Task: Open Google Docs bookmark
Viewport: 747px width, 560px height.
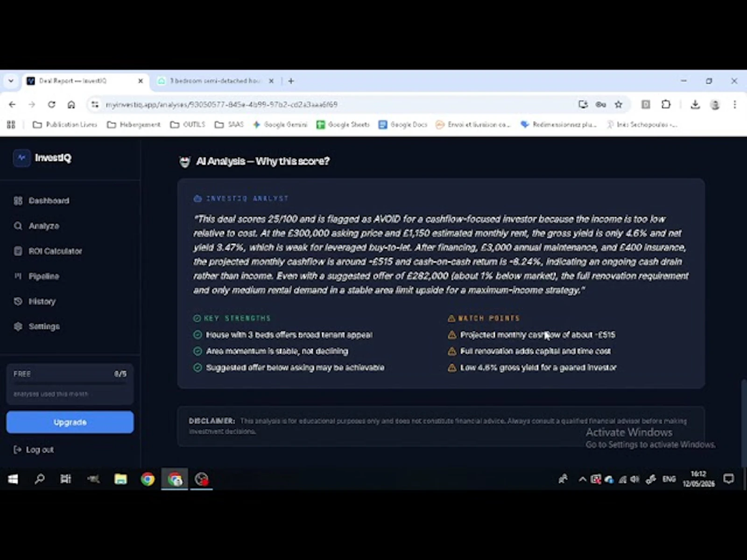Action: coord(403,125)
